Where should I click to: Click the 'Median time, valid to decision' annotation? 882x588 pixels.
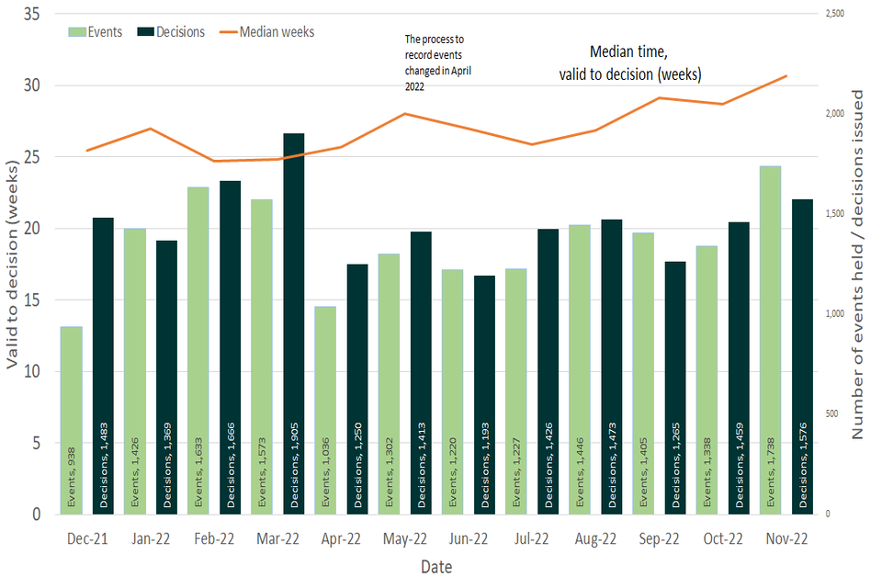click(x=630, y=64)
